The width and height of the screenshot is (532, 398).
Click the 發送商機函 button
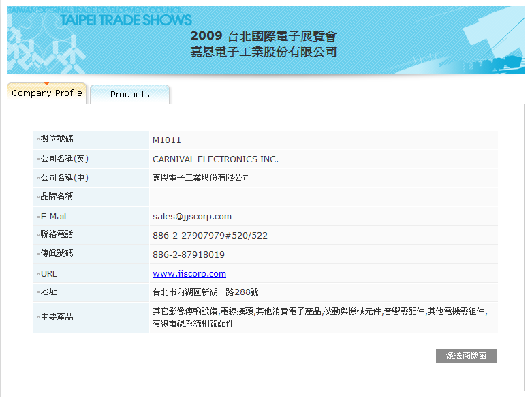click(x=466, y=356)
